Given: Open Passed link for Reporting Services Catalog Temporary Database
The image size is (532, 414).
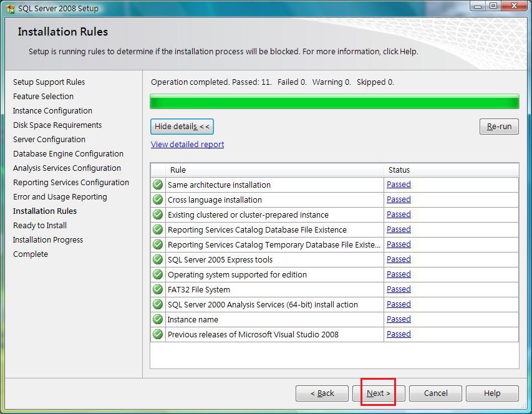Looking at the screenshot, I should (x=399, y=244).
